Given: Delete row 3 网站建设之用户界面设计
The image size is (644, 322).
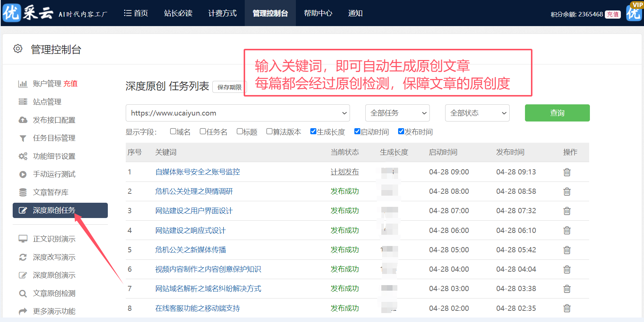Looking at the screenshot, I should [567, 211].
